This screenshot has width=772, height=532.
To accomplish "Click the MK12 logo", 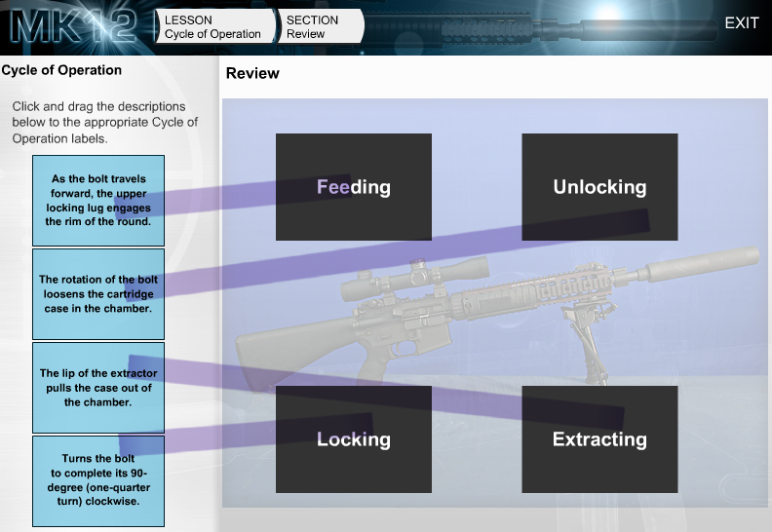I will click(x=74, y=26).
